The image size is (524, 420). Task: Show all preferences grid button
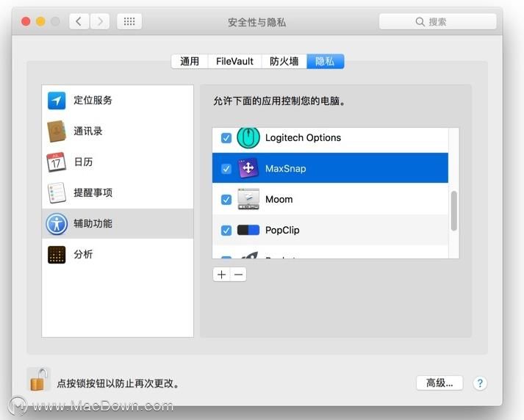pyautogui.click(x=129, y=22)
